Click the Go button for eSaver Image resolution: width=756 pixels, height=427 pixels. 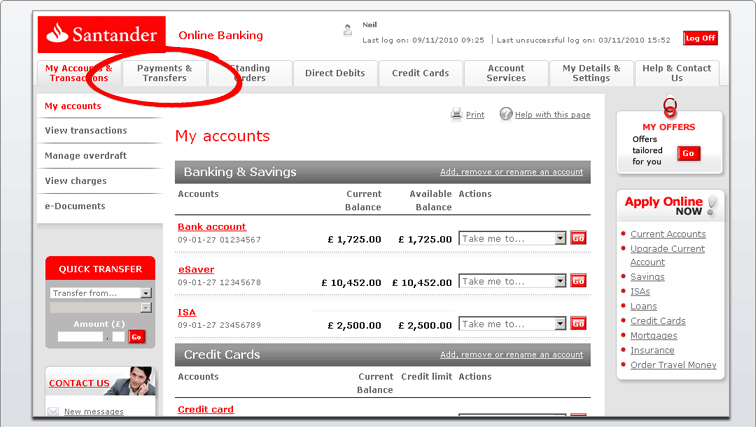[578, 281]
